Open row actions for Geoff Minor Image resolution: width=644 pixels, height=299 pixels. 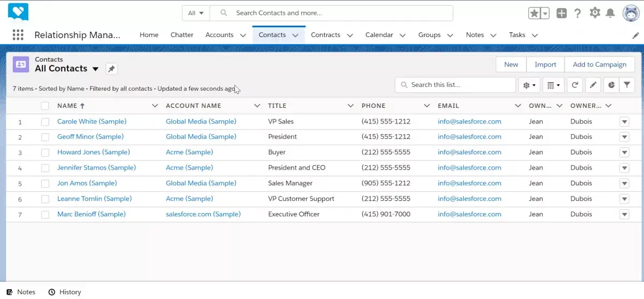[624, 137]
